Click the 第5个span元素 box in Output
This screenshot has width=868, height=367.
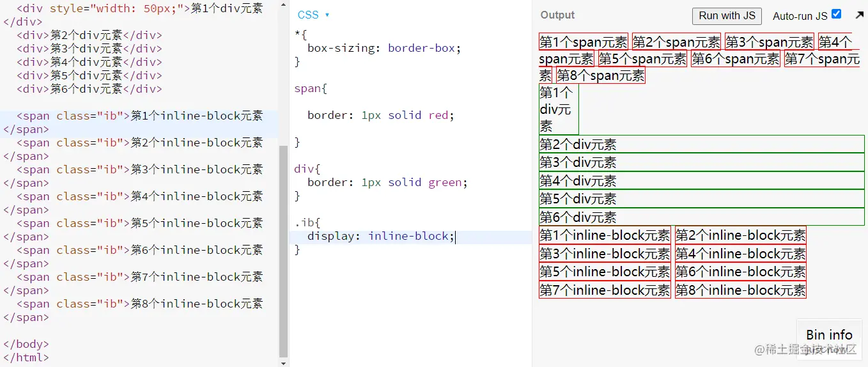642,59
